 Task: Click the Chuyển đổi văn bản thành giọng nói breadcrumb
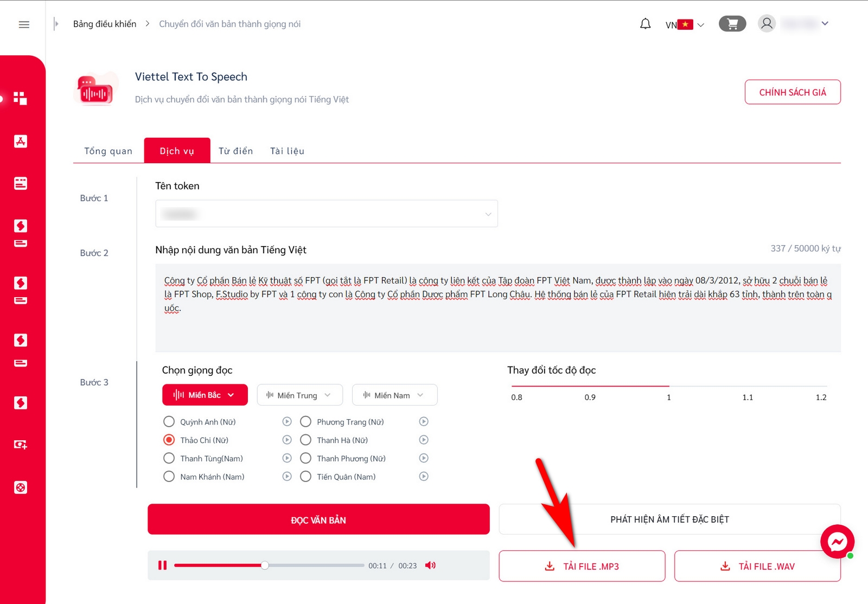229,24
